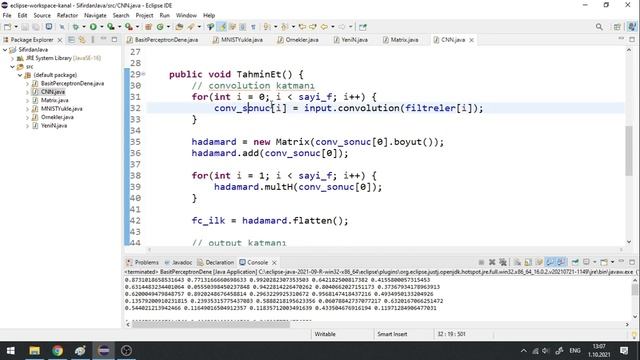
Task: Select MNISTYukle.java in Package Explorer
Action: (x=61, y=109)
